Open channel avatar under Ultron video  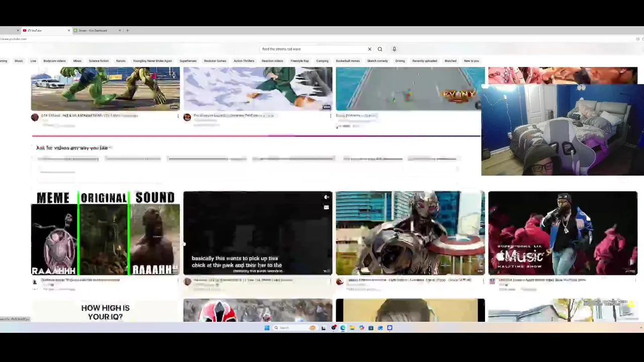click(x=340, y=282)
